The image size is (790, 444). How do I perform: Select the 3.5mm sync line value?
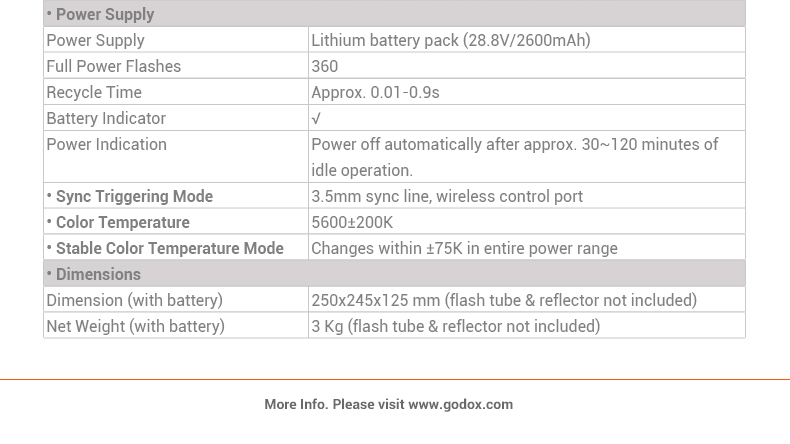pos(447,196)
